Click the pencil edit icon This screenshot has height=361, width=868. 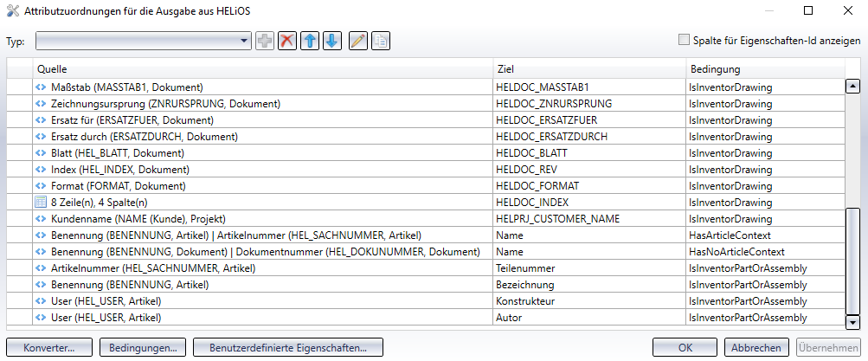tap(358, 41)
